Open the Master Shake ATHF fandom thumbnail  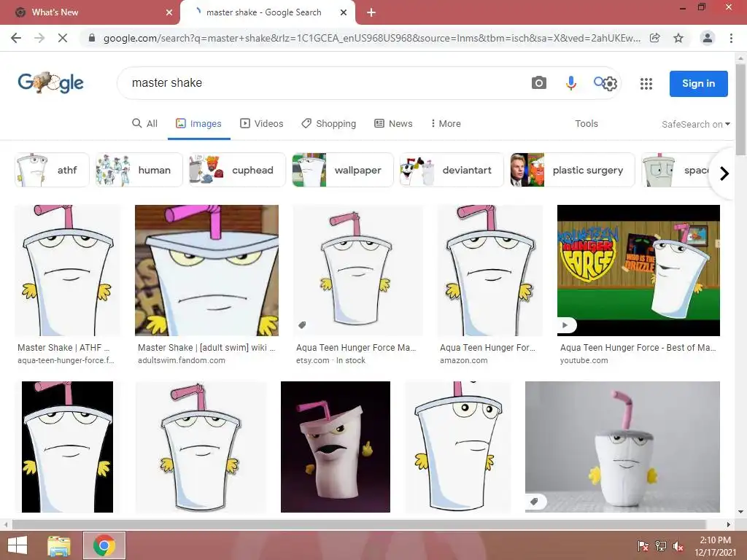pos(68,271)
